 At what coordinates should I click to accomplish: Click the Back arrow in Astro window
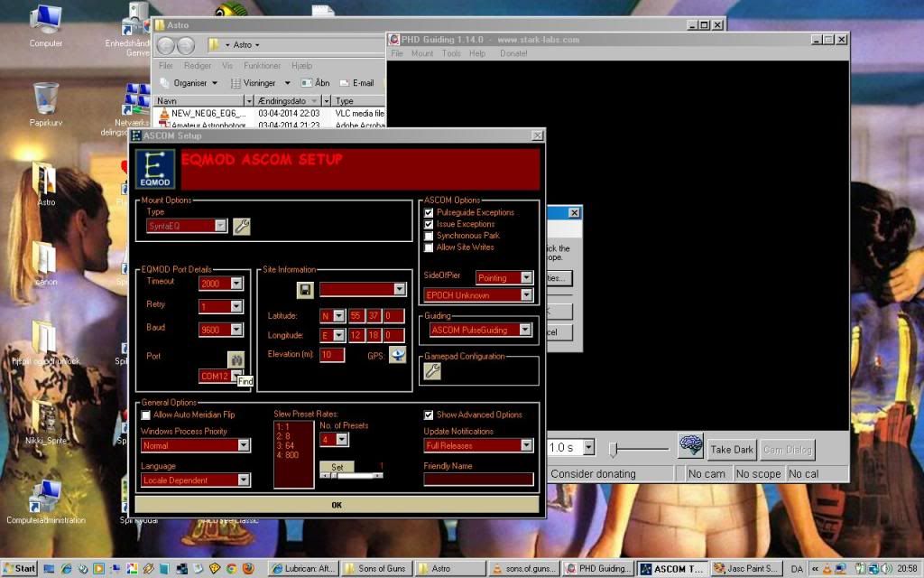pos(166,45)
